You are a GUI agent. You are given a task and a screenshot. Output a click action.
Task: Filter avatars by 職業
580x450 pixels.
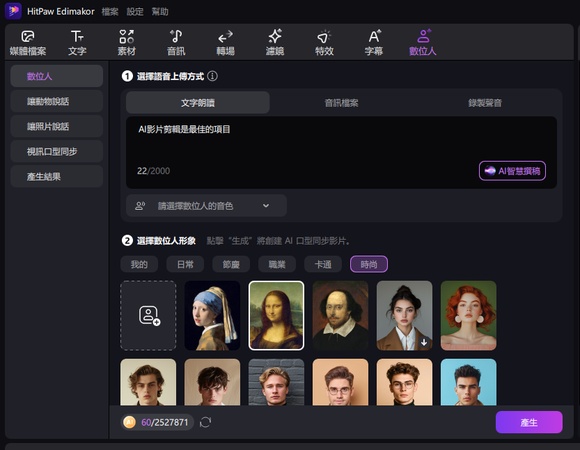277,264
